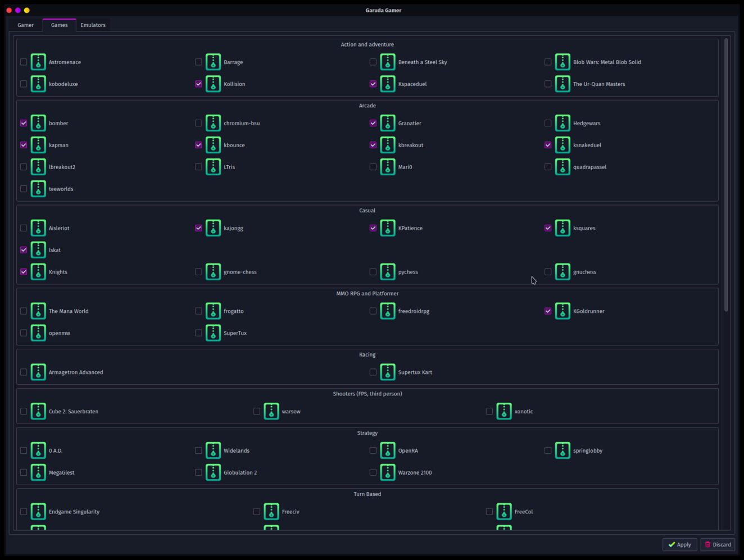Click the xonotic package icon
Image resolution: width=744 pixels, height=560 pixels.
pos(504,412)
